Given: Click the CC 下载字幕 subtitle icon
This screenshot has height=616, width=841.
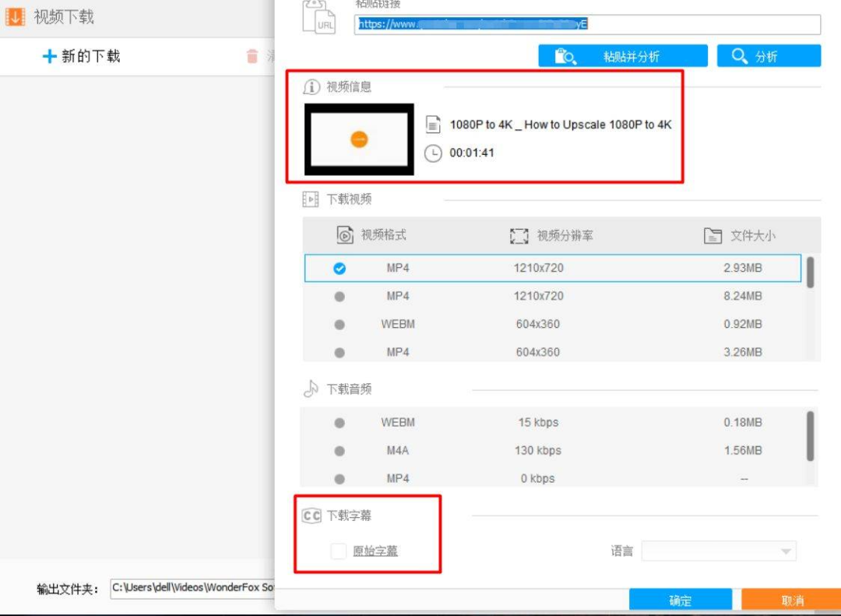Looking at the screenshot, I should 311,515.
